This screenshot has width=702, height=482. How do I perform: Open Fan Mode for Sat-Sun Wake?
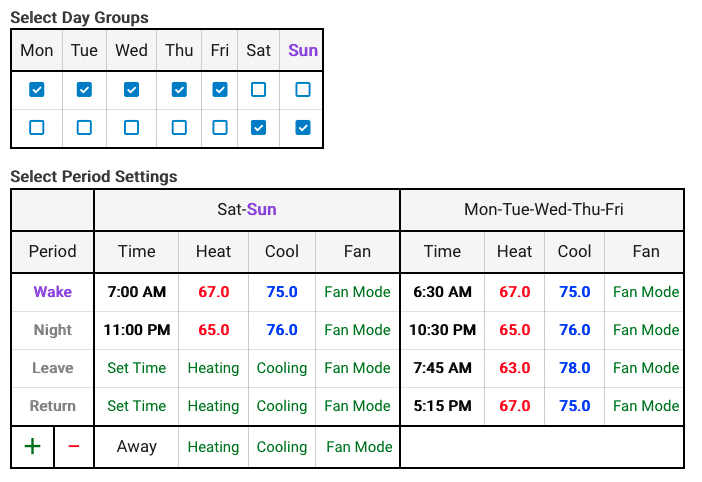click(x=357, y=292)
